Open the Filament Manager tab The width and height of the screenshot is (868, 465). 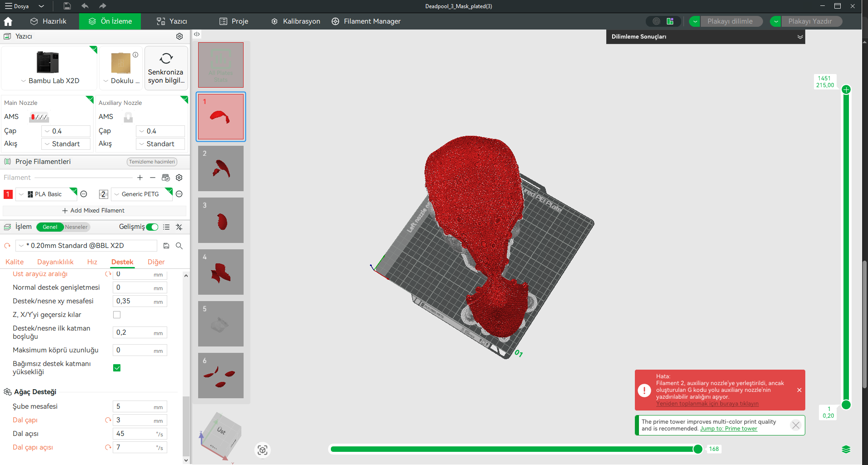[x=366, y=21]
